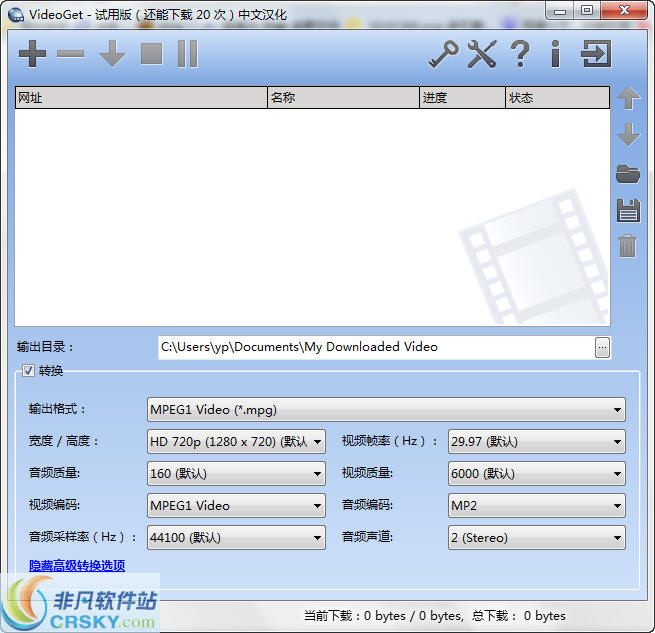Screen dimensions: 655x633
Task: Stop download with square stop icon
Action: 151,53
